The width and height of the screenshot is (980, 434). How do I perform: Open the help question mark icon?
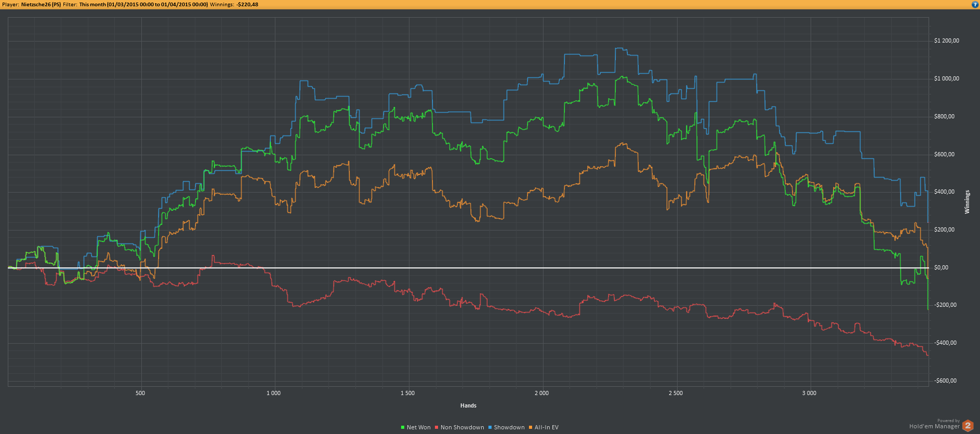click(975, 4)
